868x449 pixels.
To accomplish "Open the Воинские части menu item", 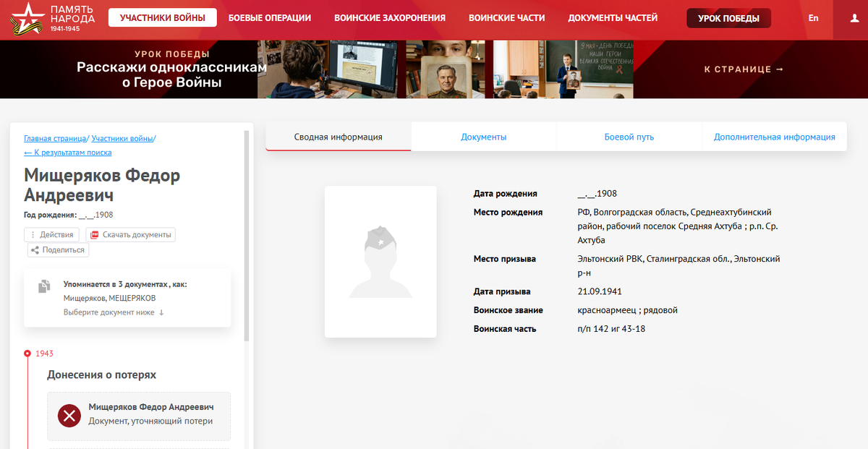I will coord(507,18).
